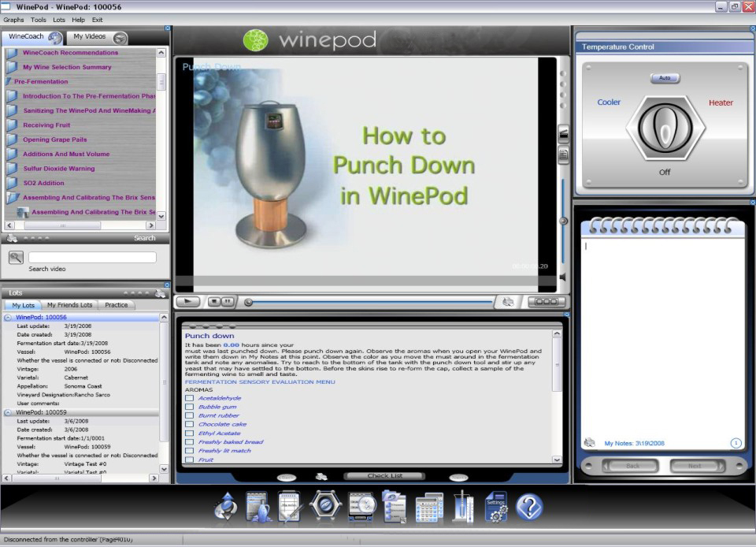Open the checklist magnifier icon in dock

[361, 507]
